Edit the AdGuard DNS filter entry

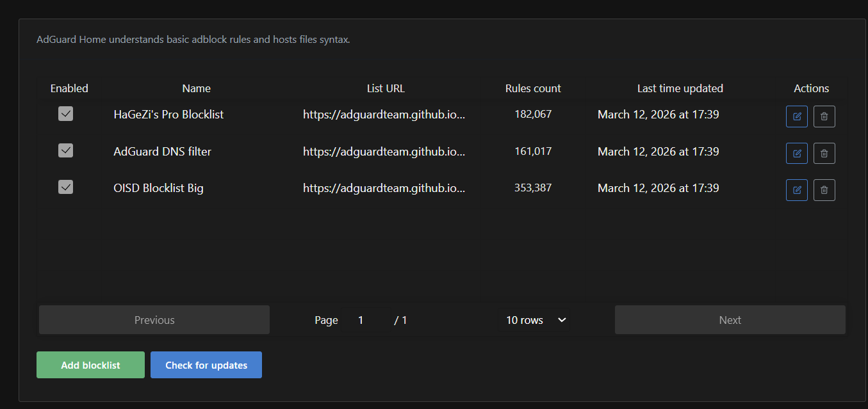click(x=797, y=153)
